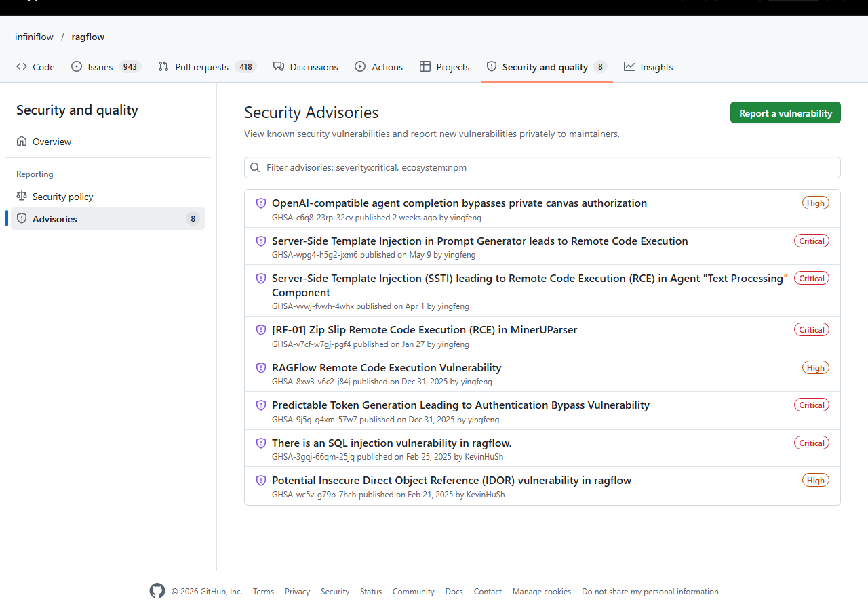Click Do not share my personal information

coord(650,592)
